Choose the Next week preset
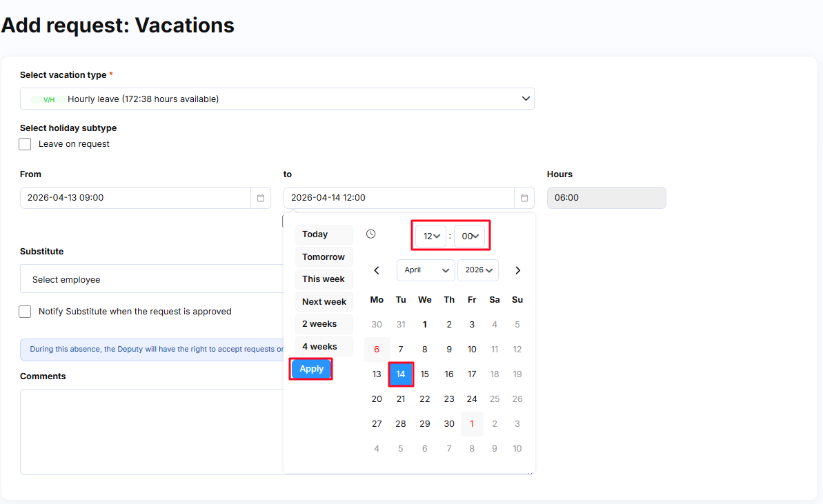Image resolution: width=823 pixels, height=504 pixels. coord(324,301)
